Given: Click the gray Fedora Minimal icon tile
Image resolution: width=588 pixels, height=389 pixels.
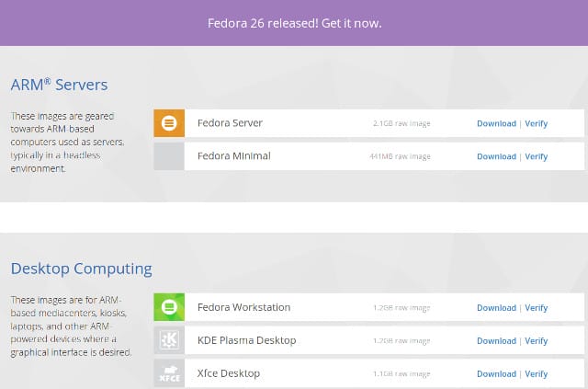Looking at the screenshot, I should pos(169,156).
